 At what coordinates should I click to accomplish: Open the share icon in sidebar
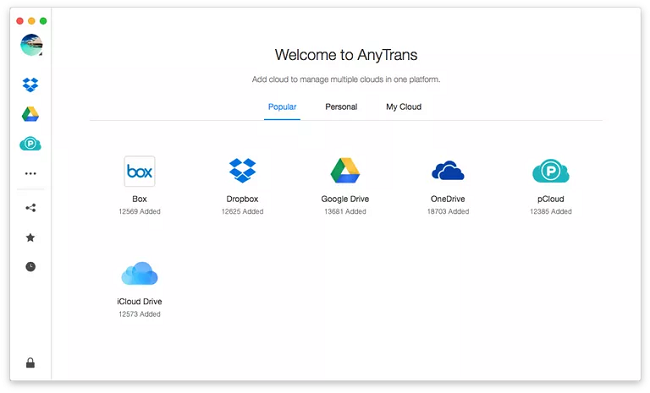[x=30, y=208]
